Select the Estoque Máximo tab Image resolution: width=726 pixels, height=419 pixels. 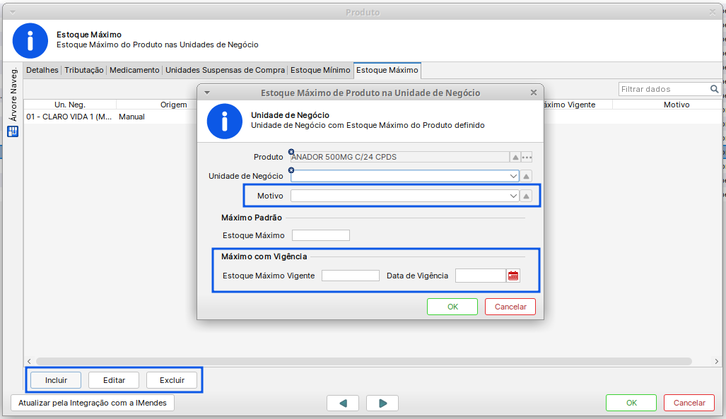click(x=387, y=70)
